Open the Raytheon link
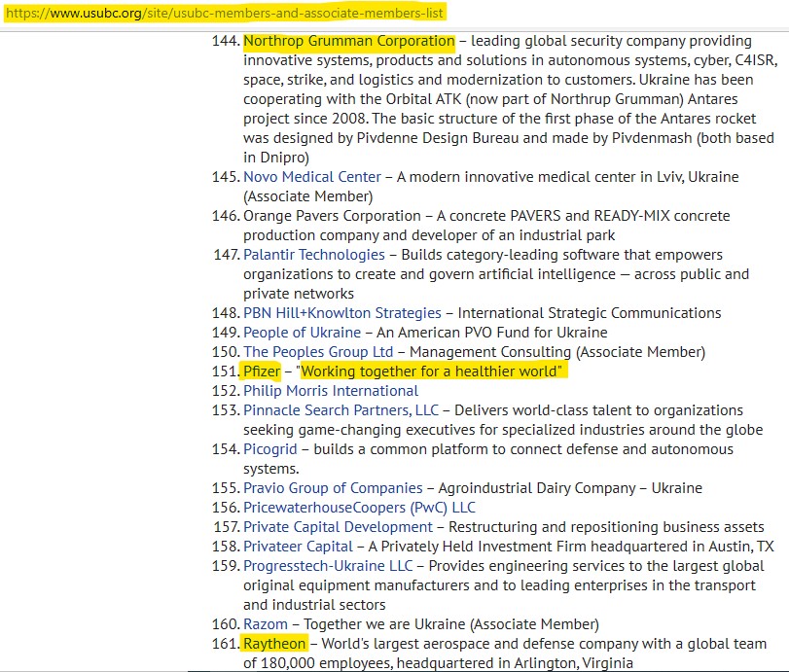 tap(274, 644)
